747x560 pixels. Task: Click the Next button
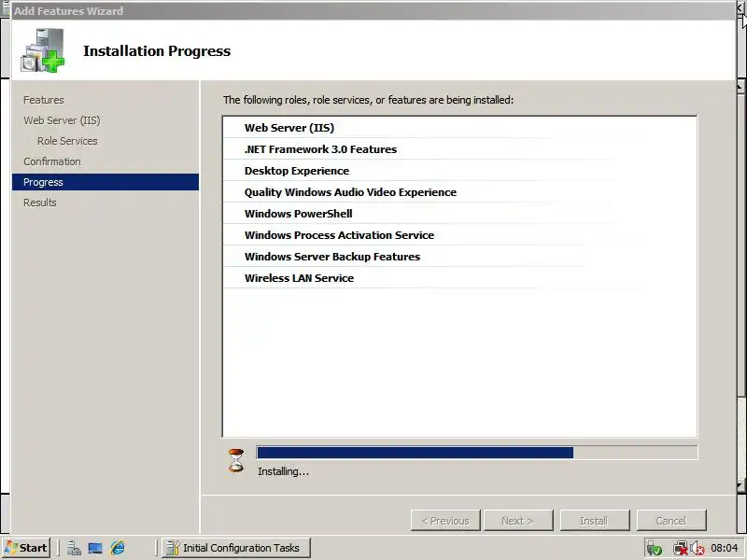pyautogui.click(x=518, y=521)
